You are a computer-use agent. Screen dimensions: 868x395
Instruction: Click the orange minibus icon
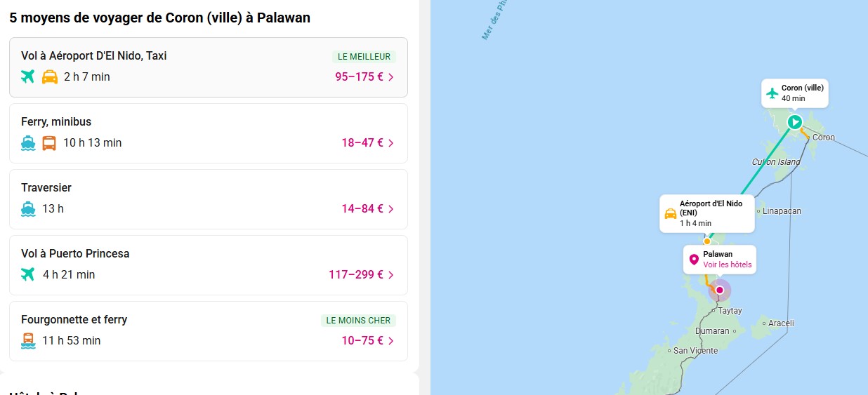point(49,142)
